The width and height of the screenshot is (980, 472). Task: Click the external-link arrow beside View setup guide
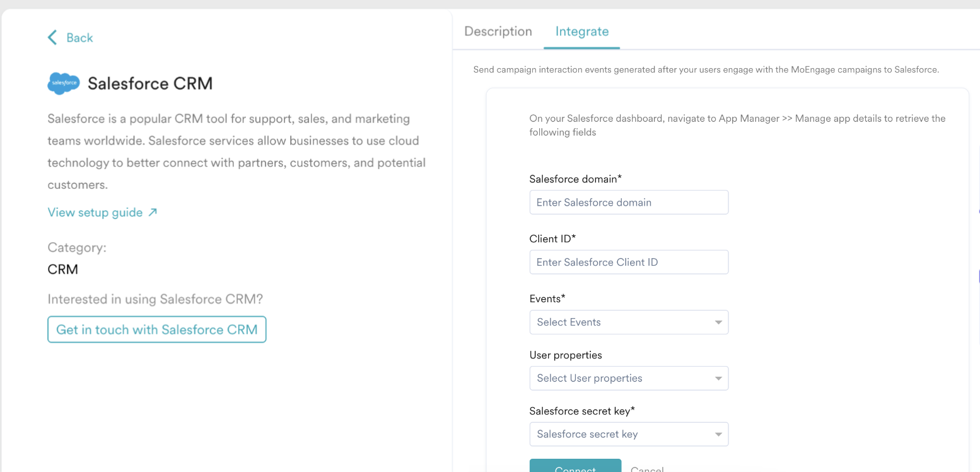click(153, 213)
